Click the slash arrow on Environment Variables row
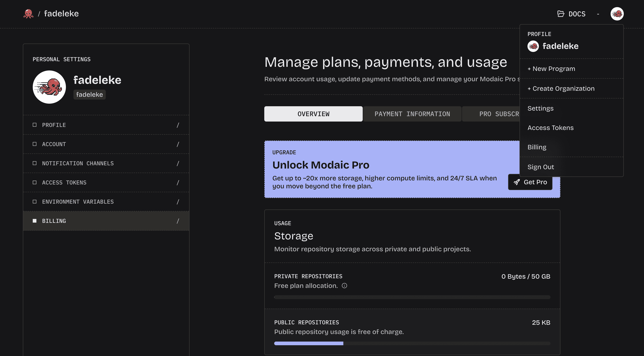This screenshot has width=644, height=356. tap(178, 202)
